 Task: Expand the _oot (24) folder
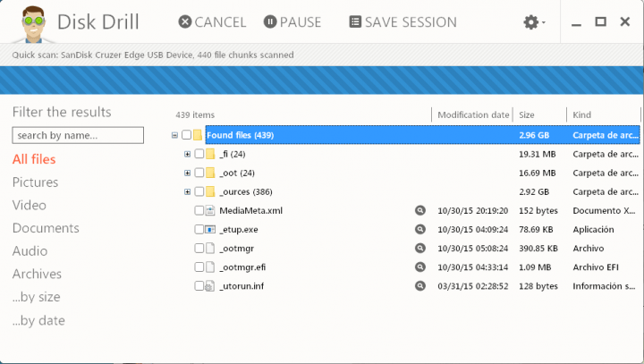[187, 173]
